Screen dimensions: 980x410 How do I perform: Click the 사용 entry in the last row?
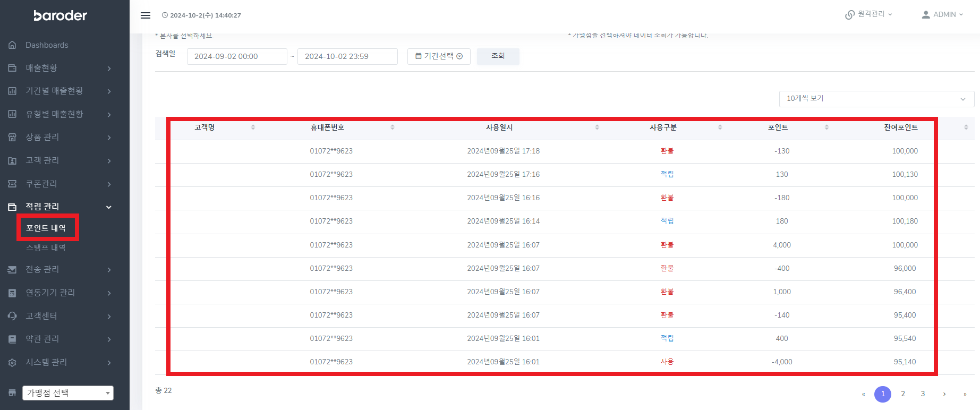tap(667, 362)
